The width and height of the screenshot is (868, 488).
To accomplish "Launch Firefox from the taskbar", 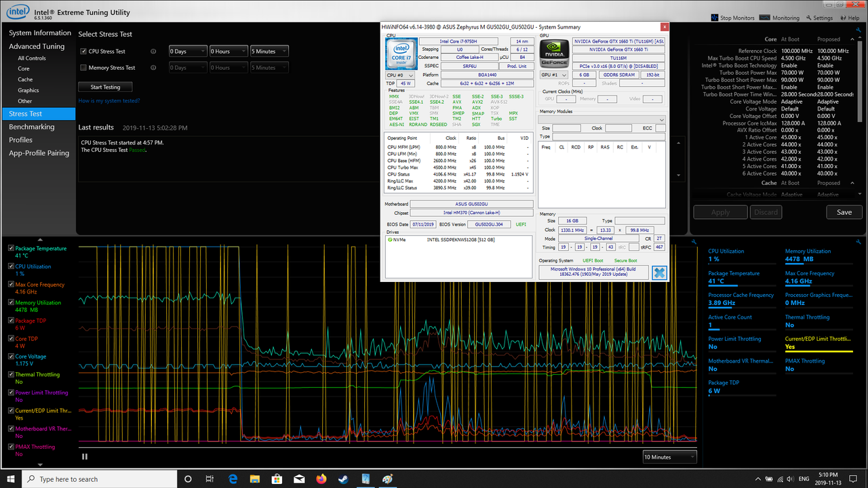I will [321, 479].
